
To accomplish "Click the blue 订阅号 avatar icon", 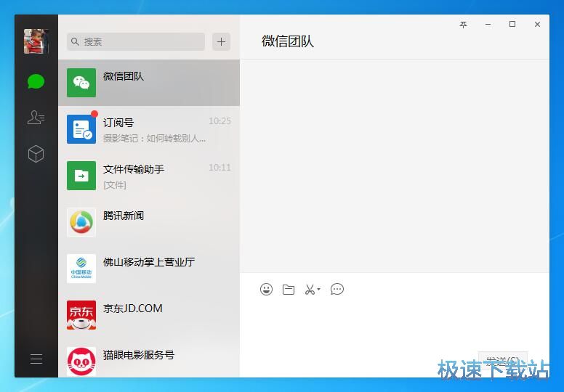I will (81, 129).
